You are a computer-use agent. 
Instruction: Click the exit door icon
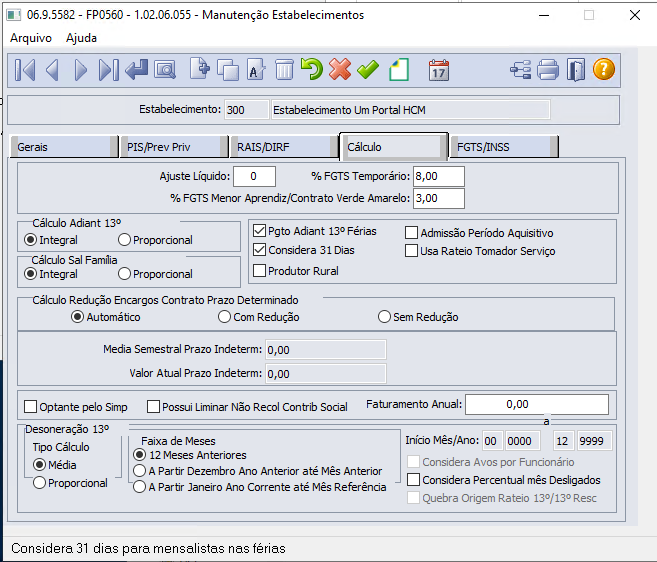pyautogui.click(x=576, y=70)
